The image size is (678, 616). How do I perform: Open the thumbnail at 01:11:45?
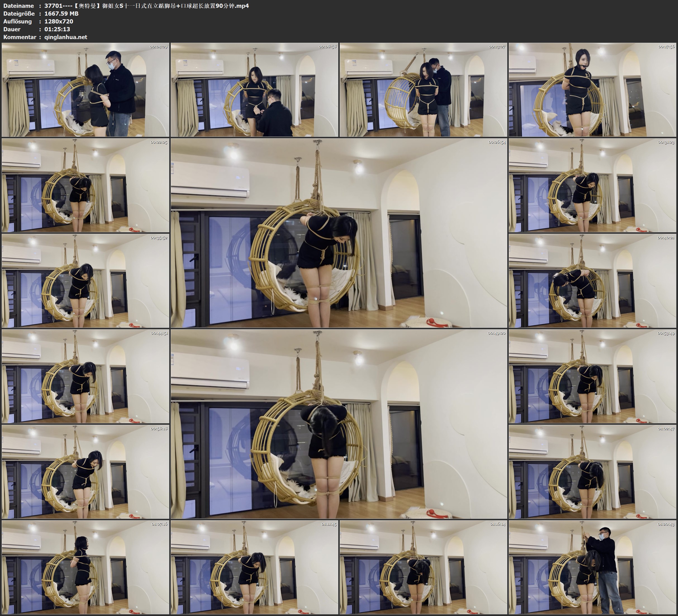click(254, 567)
